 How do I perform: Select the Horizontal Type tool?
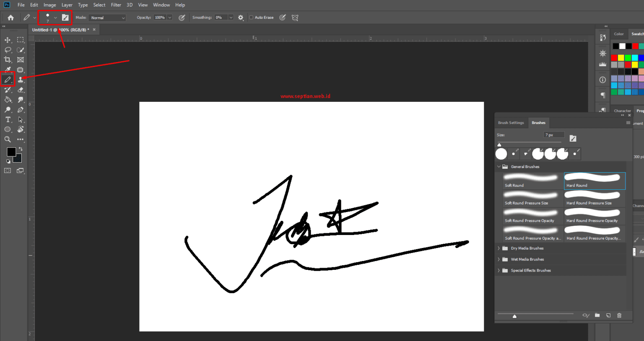pos(8,120)
